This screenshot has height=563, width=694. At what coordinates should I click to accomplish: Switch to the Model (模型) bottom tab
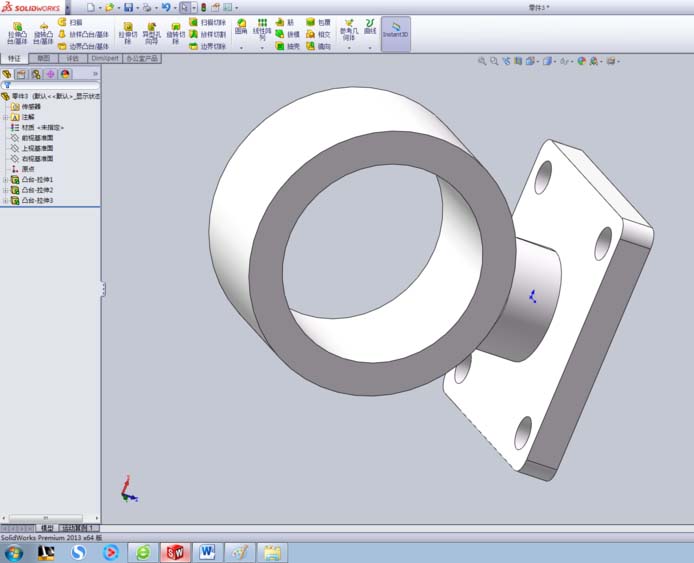tap(47, 528)
